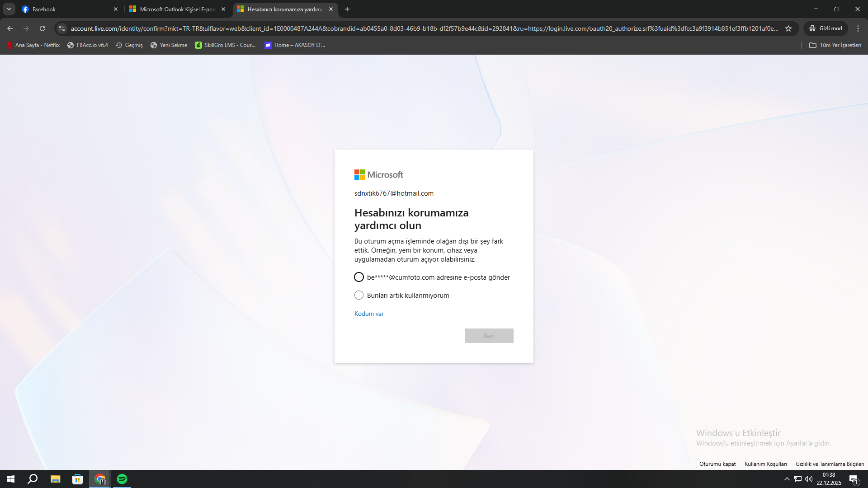This screenshot has width=868, height=488.
Task: Select 'Bunları artık kullanmıyorum' radio option
Action: pos(359,295)
